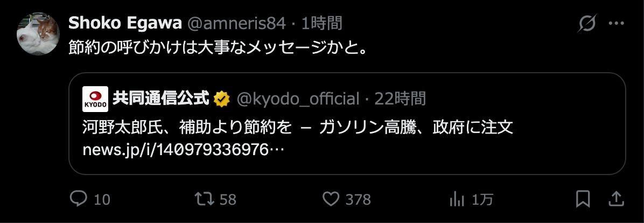Visit the @amneris84 handle
644x223 pixels.
click(x=236, y=24)
